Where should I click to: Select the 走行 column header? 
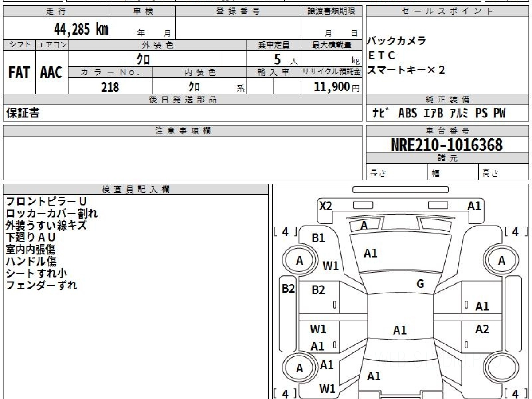56,12
